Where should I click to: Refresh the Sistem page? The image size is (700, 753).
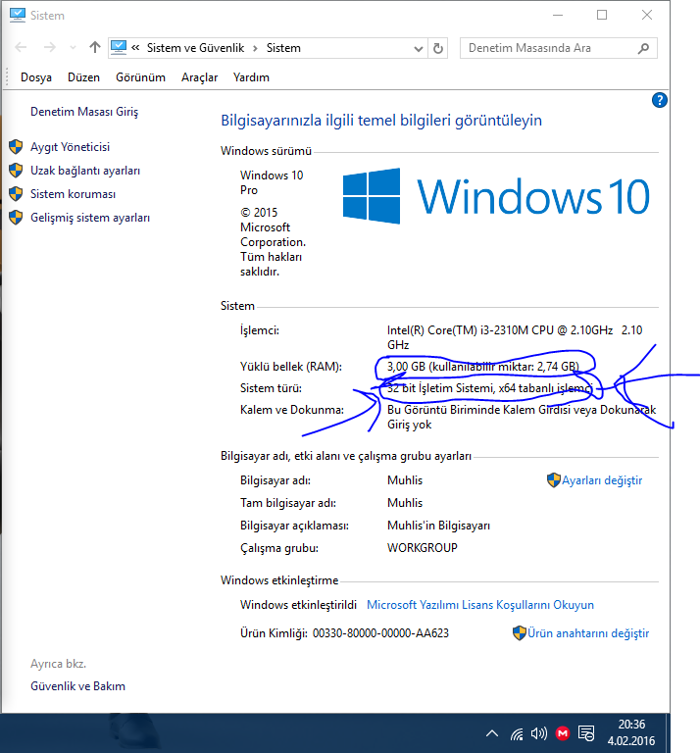438,48
